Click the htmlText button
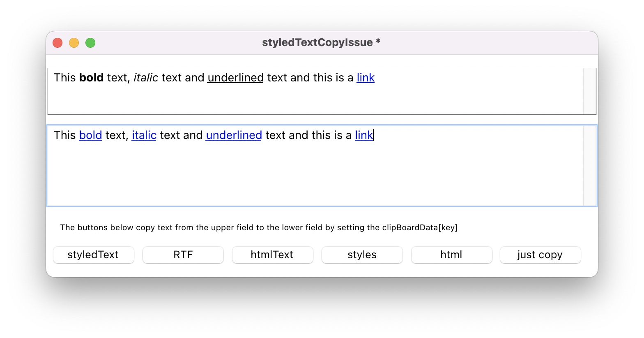The width and height of the screenshot is (644, 338). point(272,255)
